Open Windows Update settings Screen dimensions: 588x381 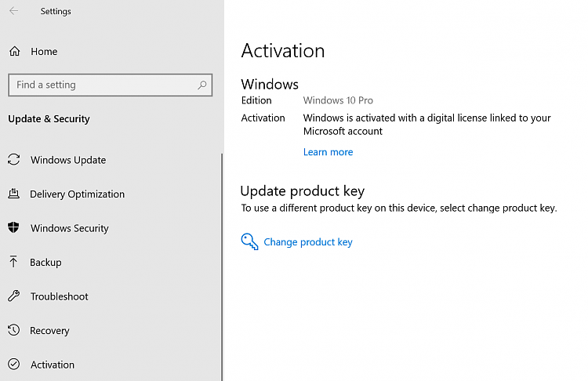click(68, 160)
